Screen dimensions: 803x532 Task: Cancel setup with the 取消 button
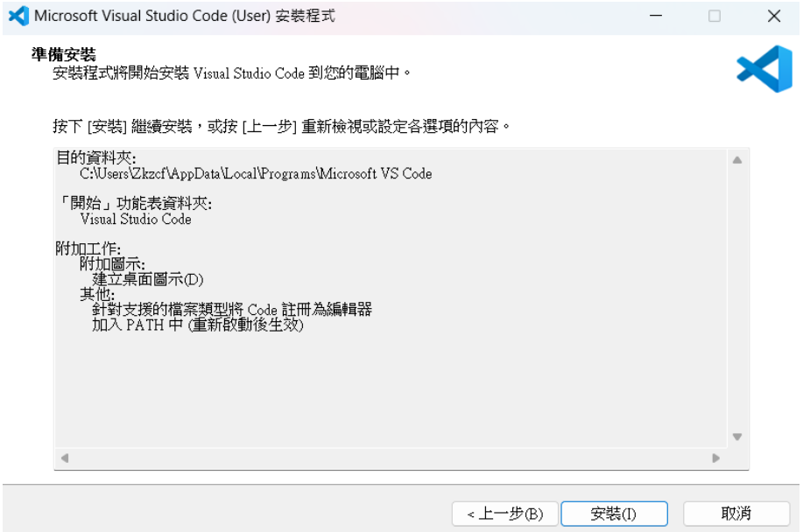(736, 514)
